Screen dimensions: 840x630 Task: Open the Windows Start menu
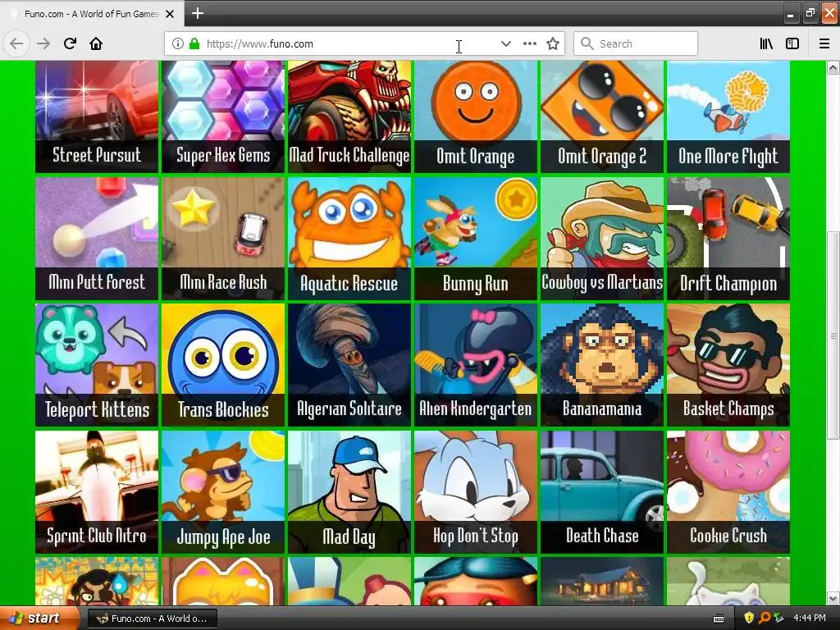40,619
